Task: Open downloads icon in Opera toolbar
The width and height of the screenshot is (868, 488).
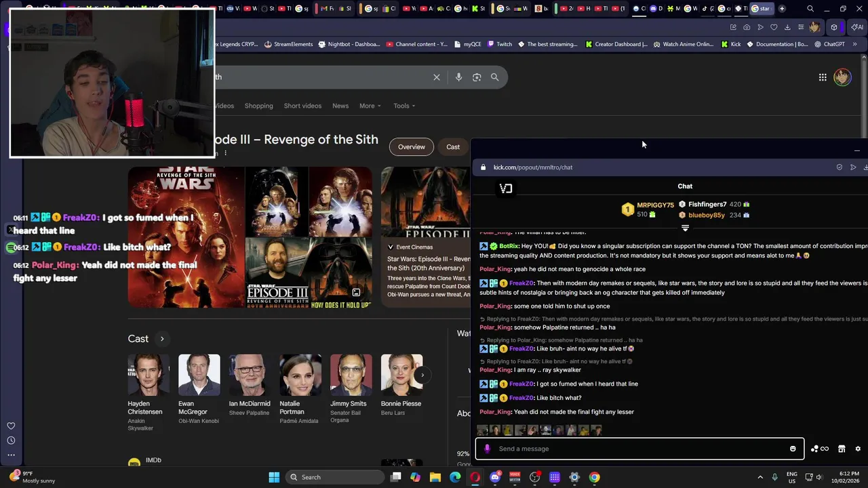Action: pos(787,27)
